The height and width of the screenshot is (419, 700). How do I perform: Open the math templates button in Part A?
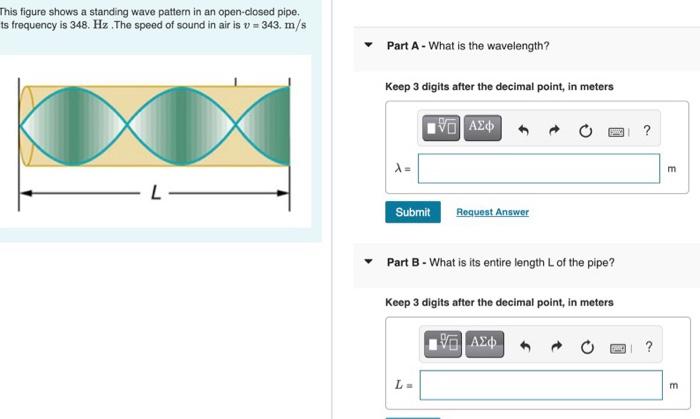click(441, 128)
